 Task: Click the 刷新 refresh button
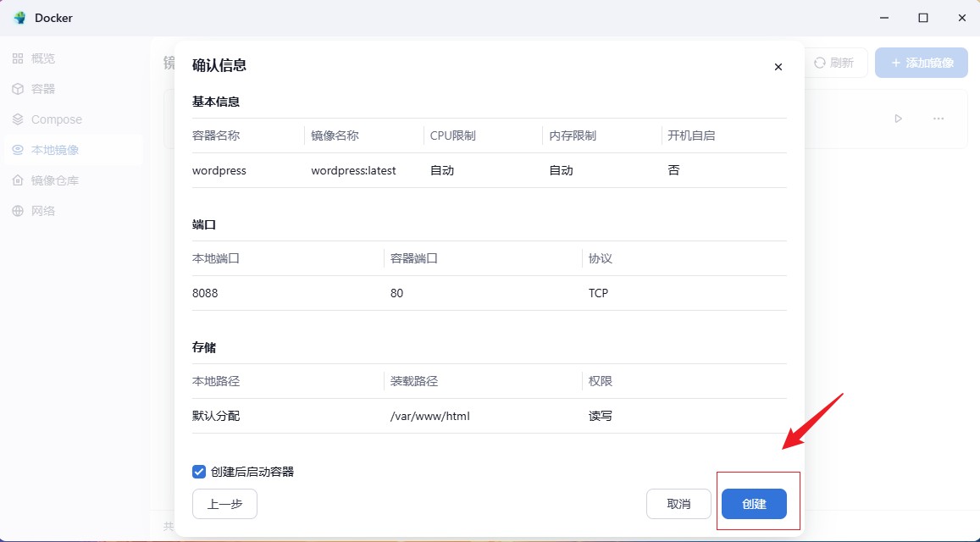pyautogui.click(x=834, y=63)
